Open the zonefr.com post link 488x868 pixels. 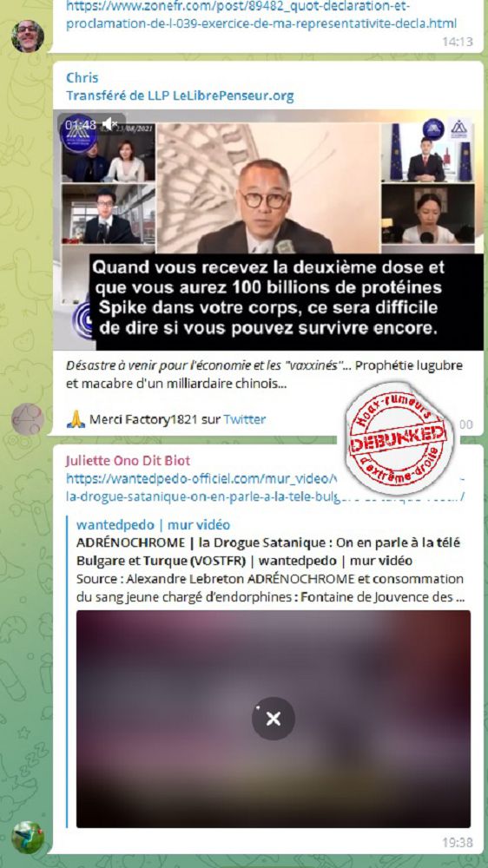coord(260,16)
